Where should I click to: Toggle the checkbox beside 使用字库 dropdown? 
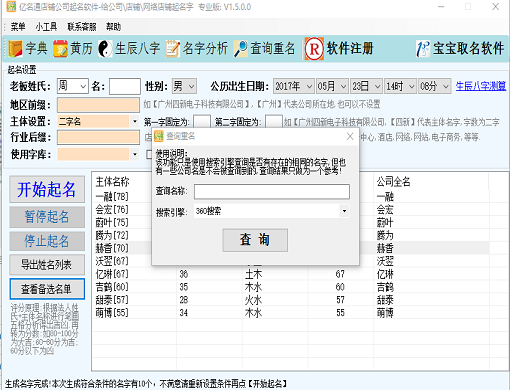pyautogui.click(x=149, y=154)
